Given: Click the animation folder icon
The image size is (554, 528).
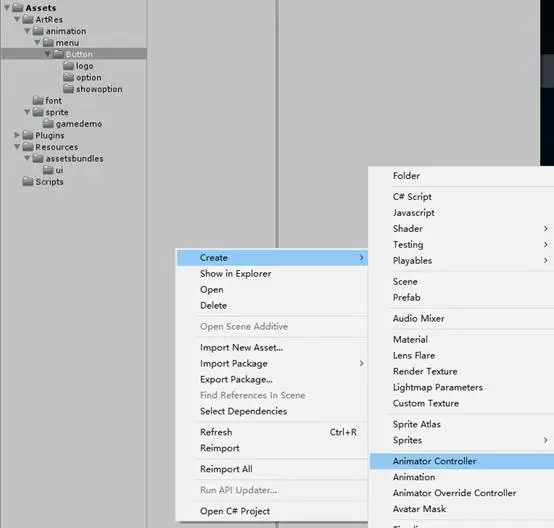Looking at the screenshot, I should pos(38,31).
